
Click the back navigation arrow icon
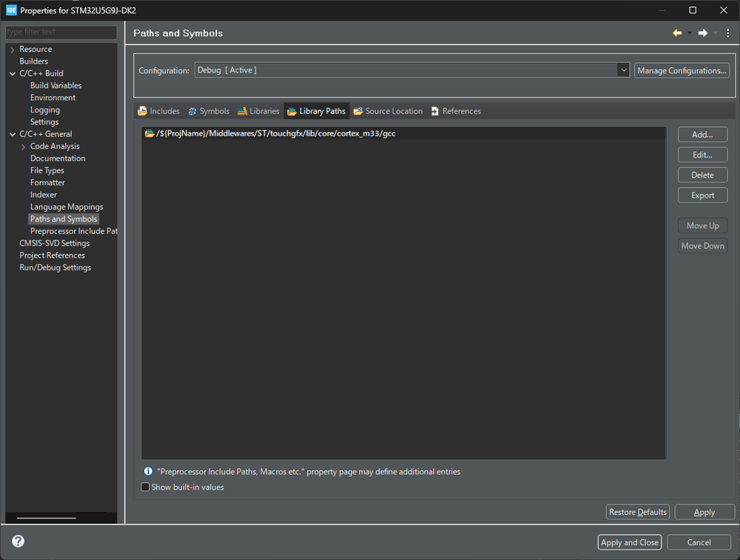(x=677, y=33)
